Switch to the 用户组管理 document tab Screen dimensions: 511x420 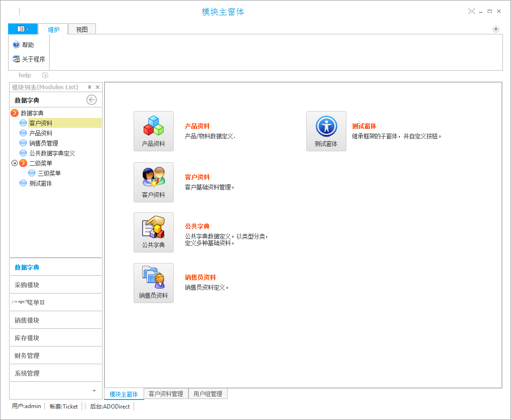[208, 394]
